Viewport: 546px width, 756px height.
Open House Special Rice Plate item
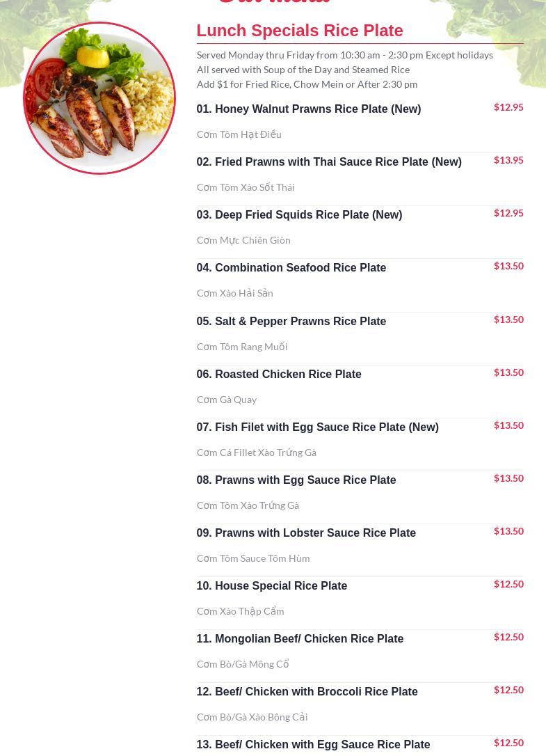(272, 586)
